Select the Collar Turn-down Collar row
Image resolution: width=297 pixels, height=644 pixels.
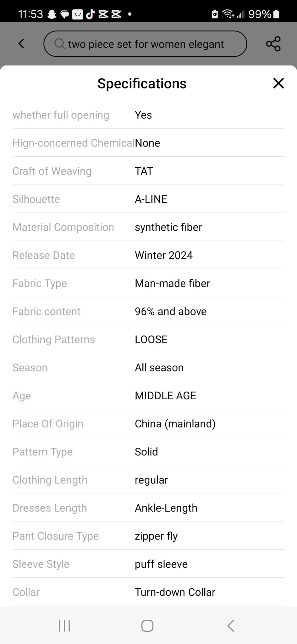(x=148, y=592)
